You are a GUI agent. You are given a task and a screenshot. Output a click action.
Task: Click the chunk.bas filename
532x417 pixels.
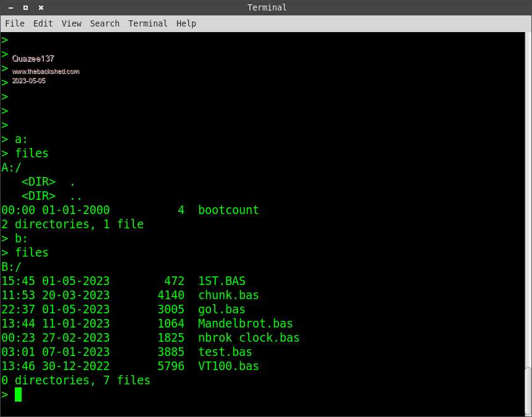[228, 295]
